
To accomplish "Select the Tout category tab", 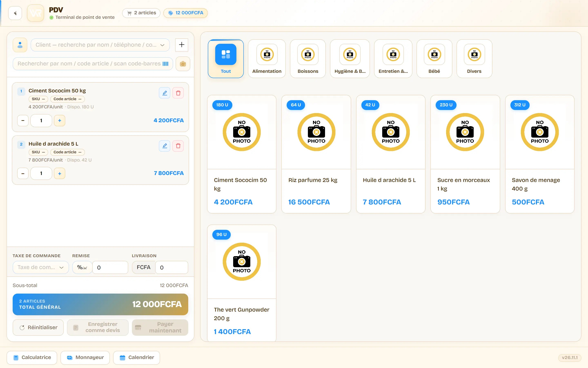I will [226, 59].
